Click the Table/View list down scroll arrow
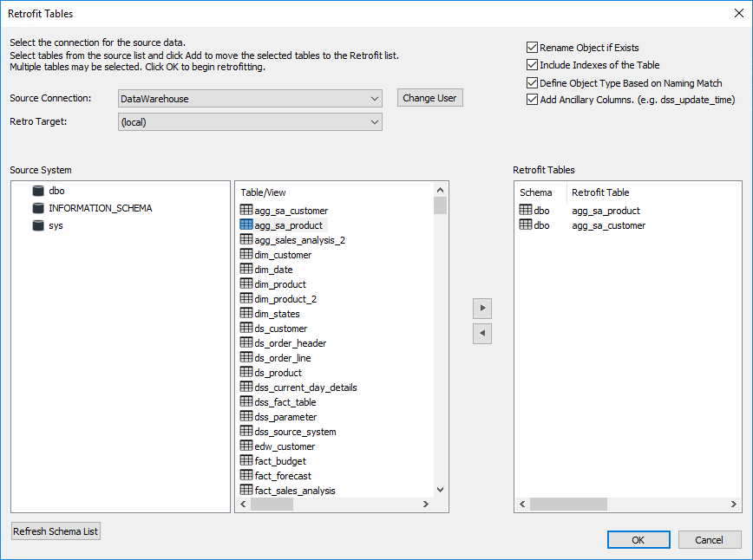 [x=440, y=490]
